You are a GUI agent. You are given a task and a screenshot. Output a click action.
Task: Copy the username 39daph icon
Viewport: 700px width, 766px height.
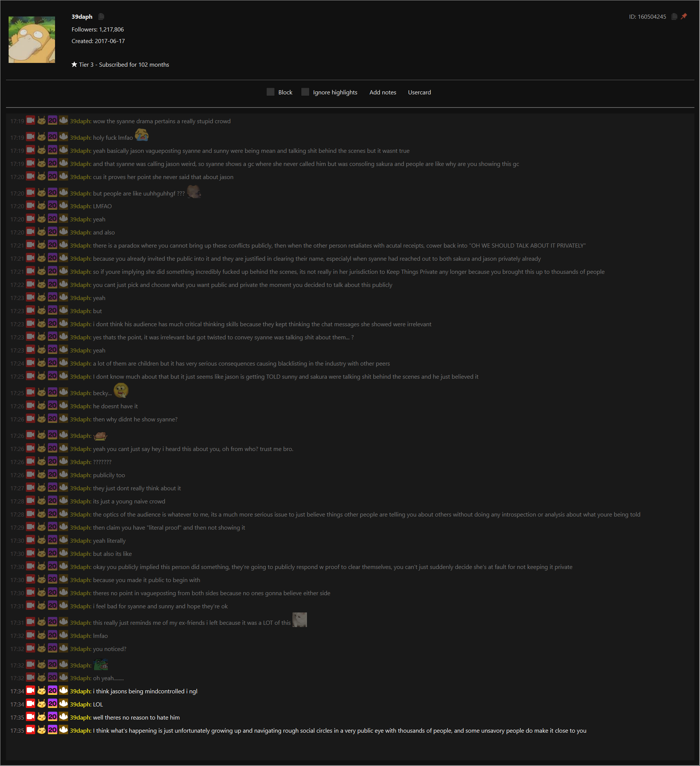pos(101,17)
